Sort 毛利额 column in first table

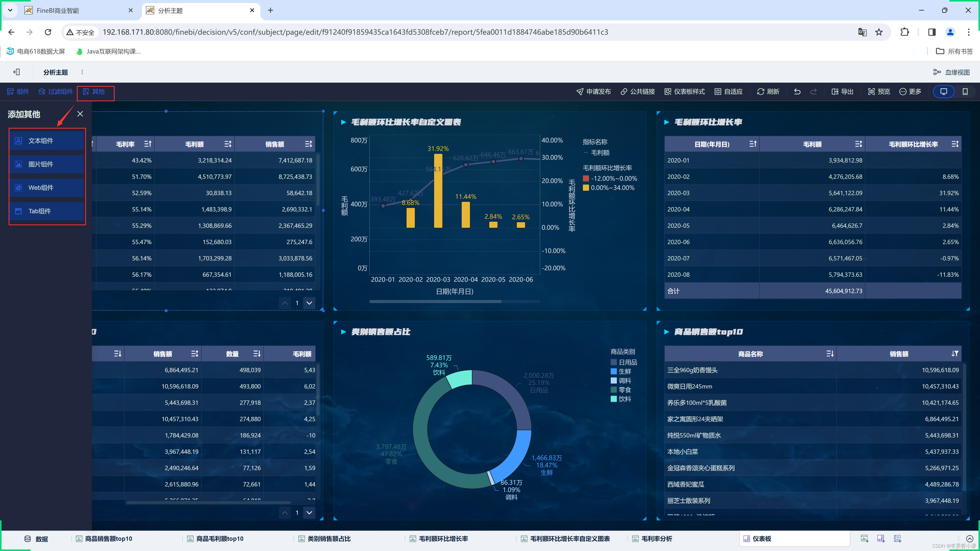pos(227,144)
